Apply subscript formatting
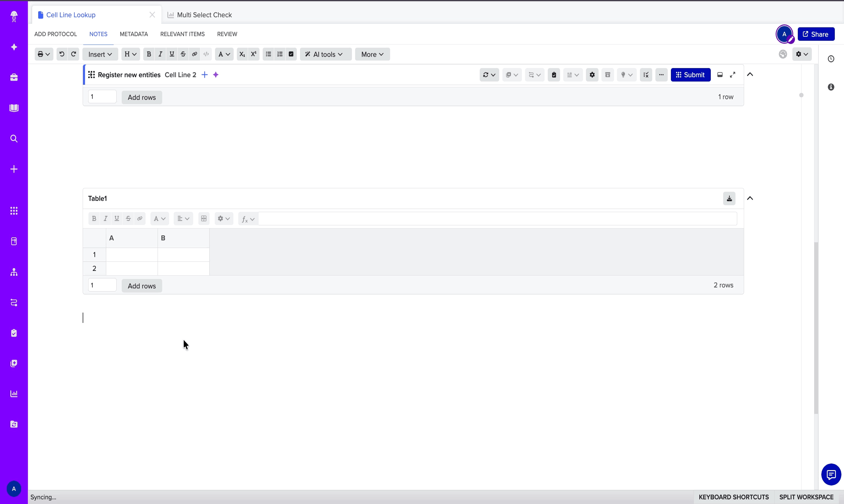The image size is (844, 504). 241,54
